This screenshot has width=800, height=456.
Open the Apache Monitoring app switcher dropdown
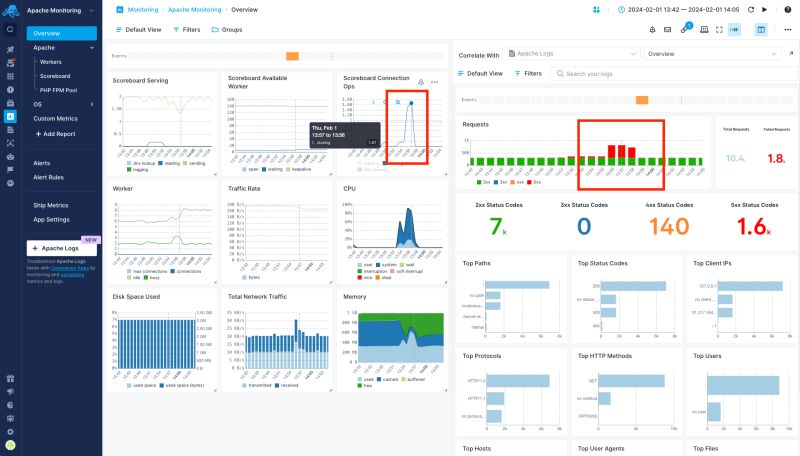60,10
